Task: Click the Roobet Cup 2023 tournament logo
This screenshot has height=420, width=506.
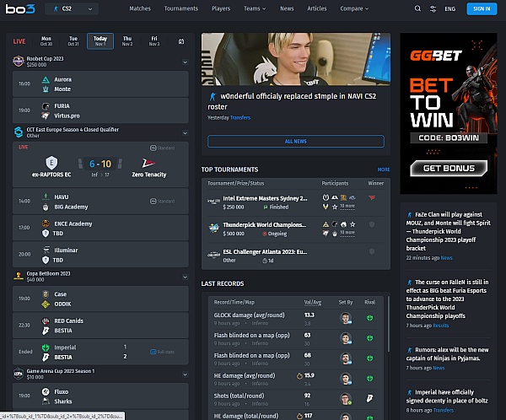Action: 19,61
